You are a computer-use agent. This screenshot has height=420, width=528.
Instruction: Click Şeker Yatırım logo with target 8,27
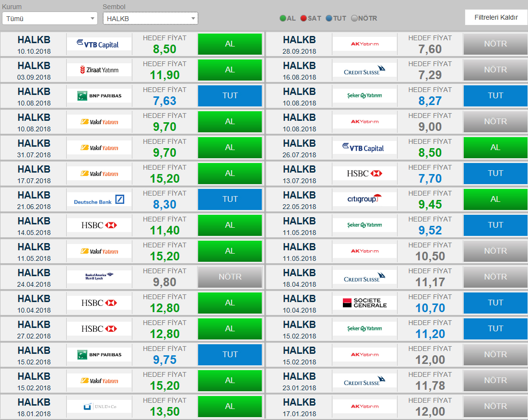pyautogui.click(x=364, y=96)
